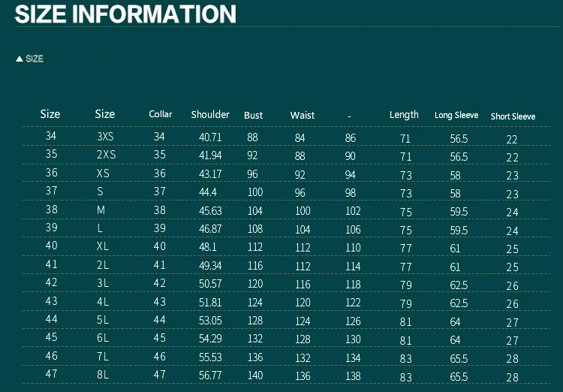
Task: Click waist value 112 in the XL row
Action: point(303,248)
